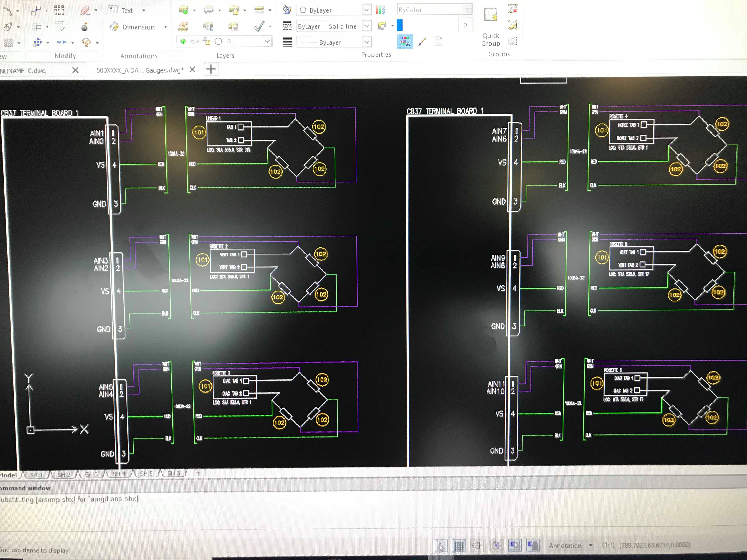The height and width of the screenshot is (560, 747).
Task: Click the blue color swatch in Properties
Action: click(400, 25)
